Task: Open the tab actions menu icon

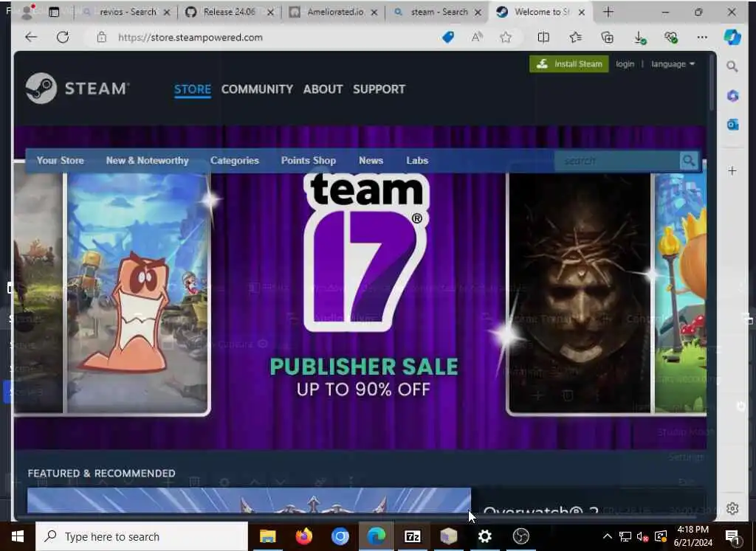Action: [x=54, y=12]
